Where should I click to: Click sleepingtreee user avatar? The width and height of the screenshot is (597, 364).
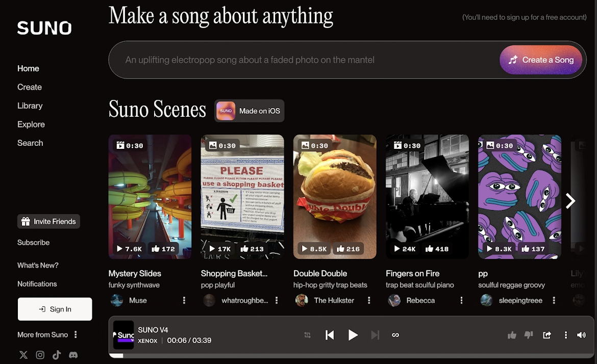coord(487,300)
